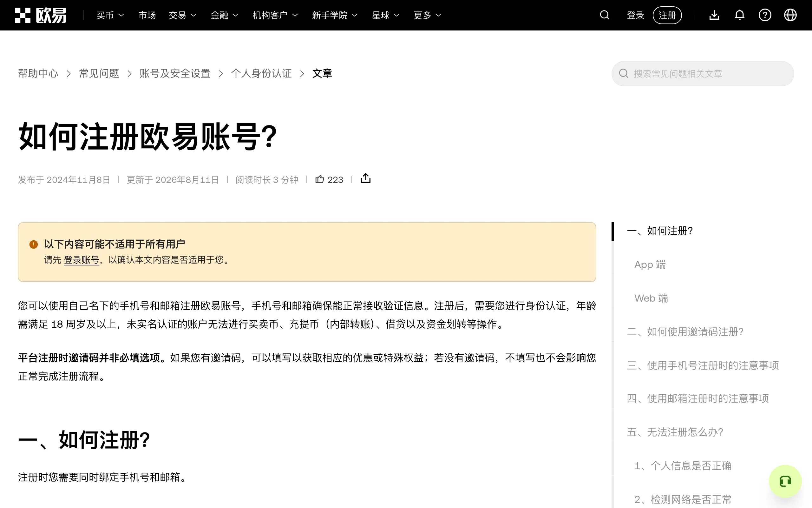
Task: Click the 阅读时长 3 分钟 text
Action: 267,180
